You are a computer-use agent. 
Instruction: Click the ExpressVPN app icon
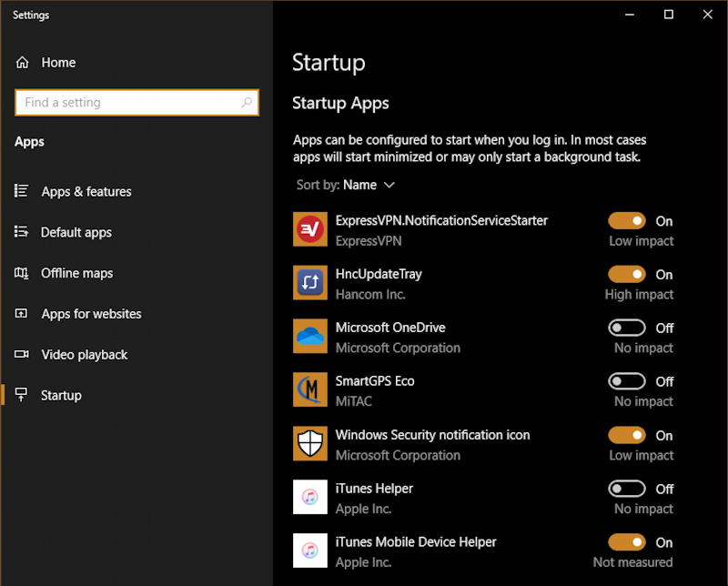pos(310,229)
